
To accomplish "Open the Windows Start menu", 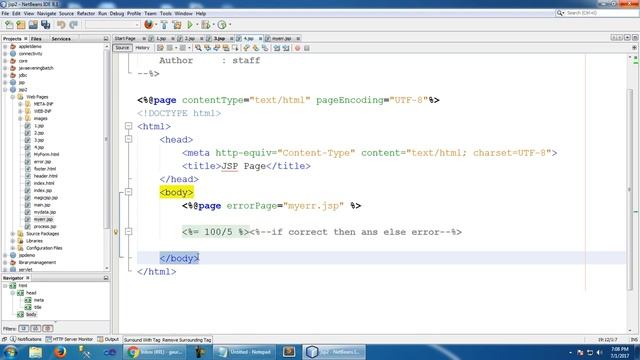I will click(x=10, y=352).
